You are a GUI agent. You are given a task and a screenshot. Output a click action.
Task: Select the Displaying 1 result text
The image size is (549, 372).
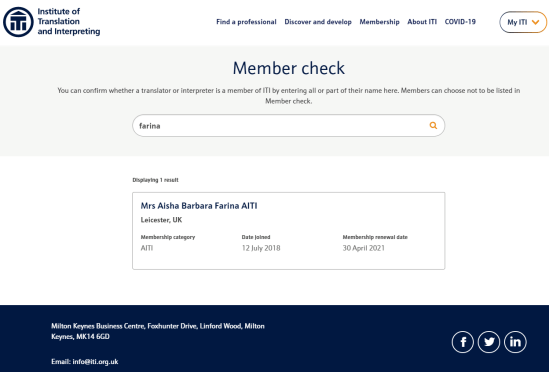point(155,180)
